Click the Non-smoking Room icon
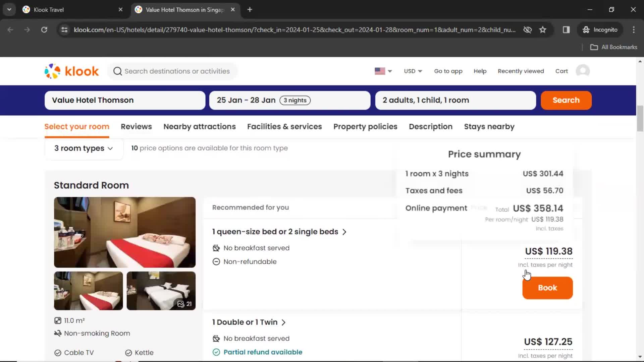The height and width of the screenshot is (362, 644). tap(58, 334)
